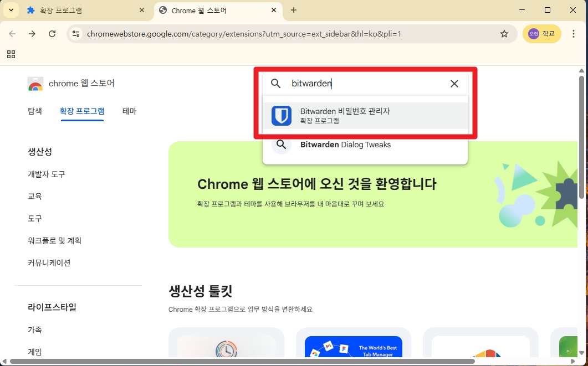This screenshot has height=366, width=588.
Task: Open the 탐색 tab
Action: 35,111
